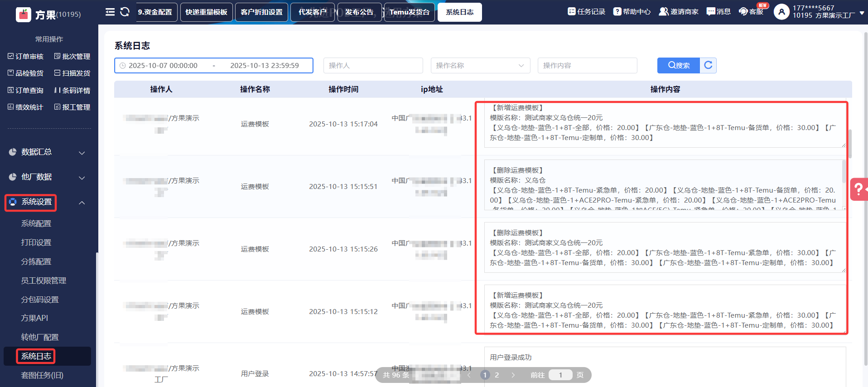Screen dimensions: 868x387
Task: Switch to the 代发客户 tab
Action: (313, 12)
